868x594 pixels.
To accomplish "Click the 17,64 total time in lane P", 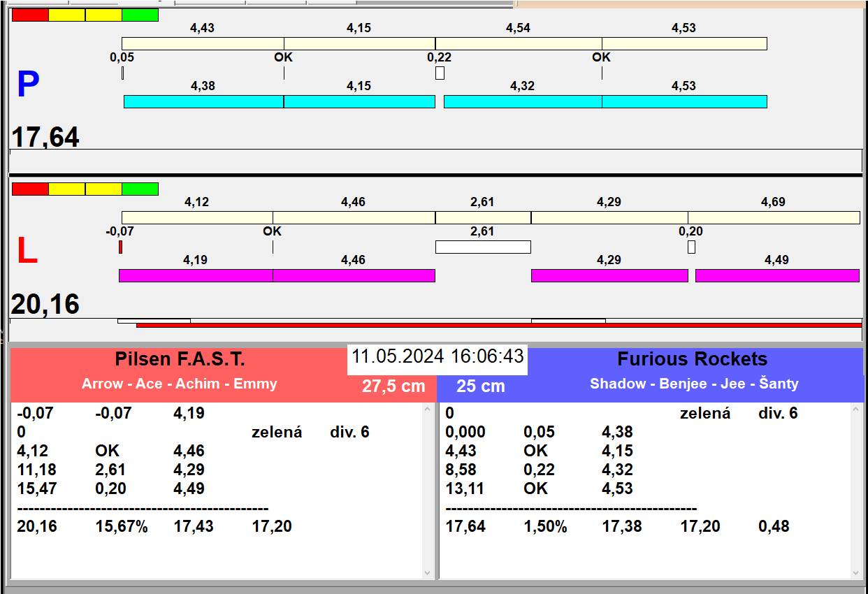I will pos(45,137).
